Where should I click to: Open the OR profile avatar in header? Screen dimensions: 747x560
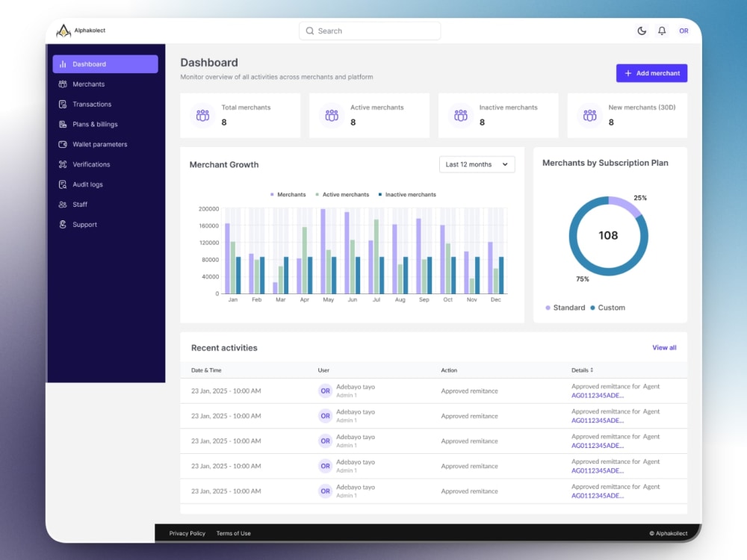click(x=684, y=31)
